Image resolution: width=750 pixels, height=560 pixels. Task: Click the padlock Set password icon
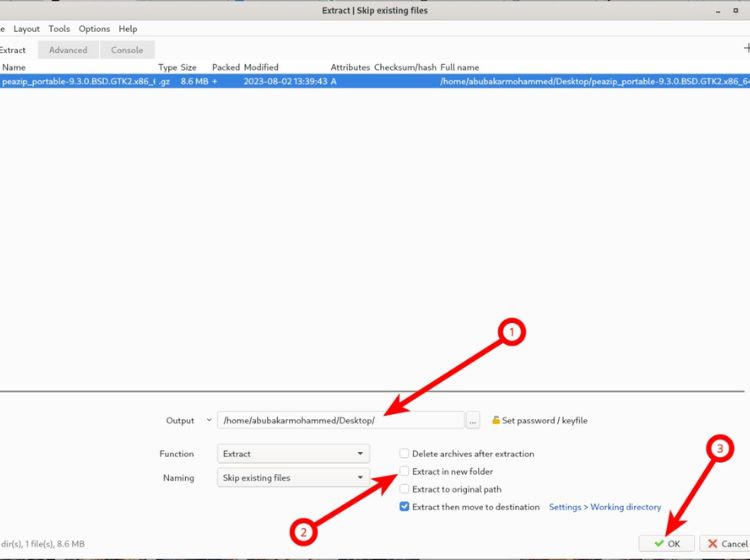[x=495, y=421]
